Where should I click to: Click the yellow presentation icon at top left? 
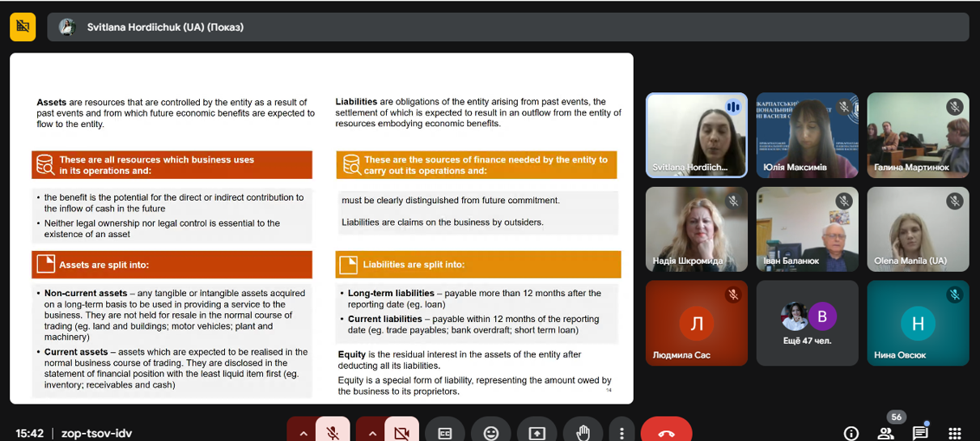tap(23, 27)
